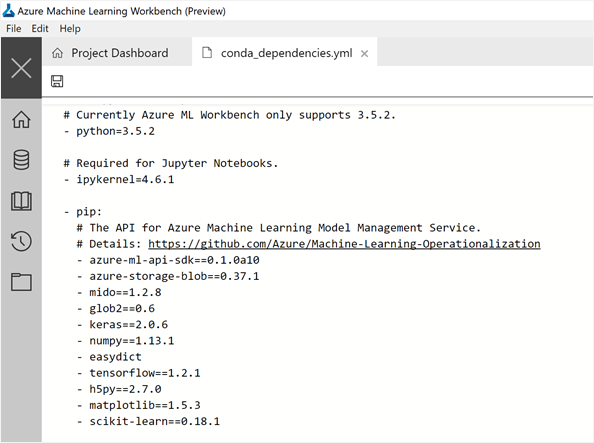Click the mido==1.2.8 line

(x=119, y=293)
